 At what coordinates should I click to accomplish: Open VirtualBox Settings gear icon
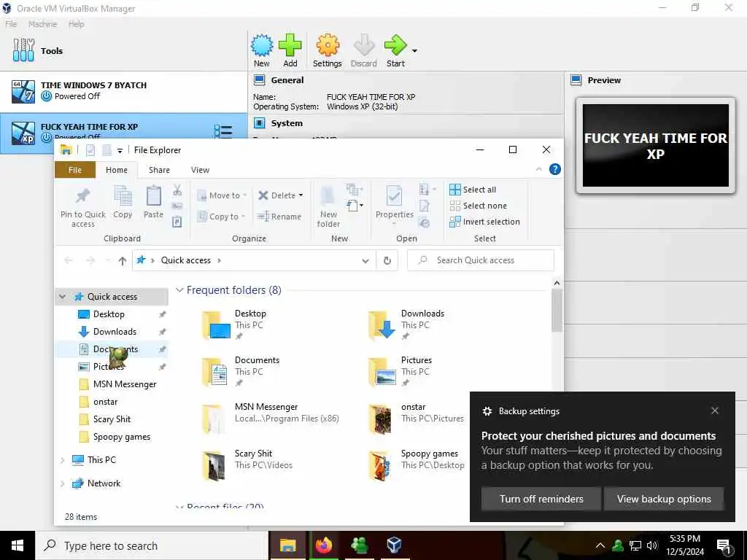coord(328,46)
